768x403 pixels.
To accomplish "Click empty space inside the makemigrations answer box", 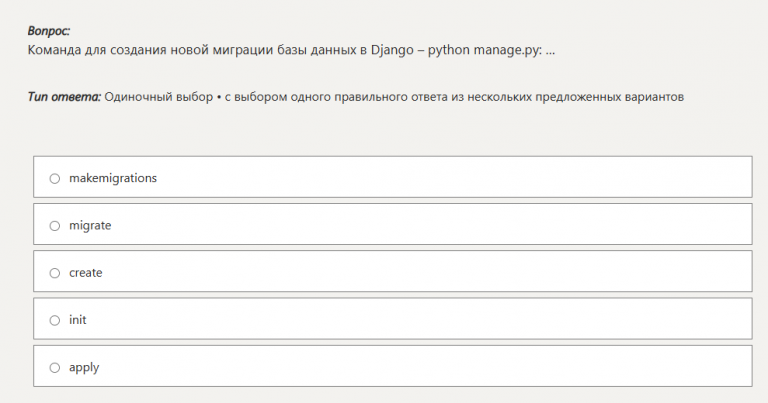I will pyautogui.click(x=450, y=178).
